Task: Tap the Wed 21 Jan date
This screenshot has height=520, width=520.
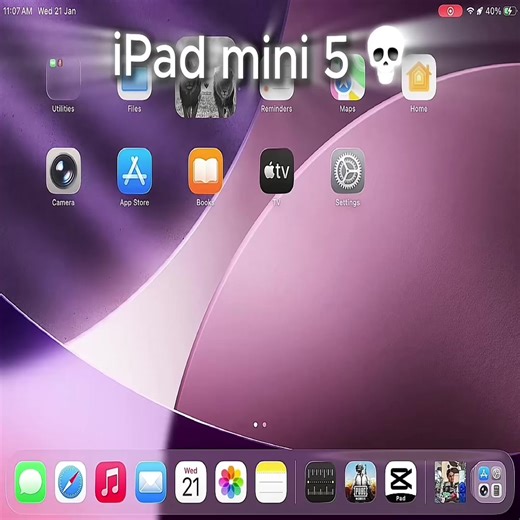Action: (x=57, y=11)
